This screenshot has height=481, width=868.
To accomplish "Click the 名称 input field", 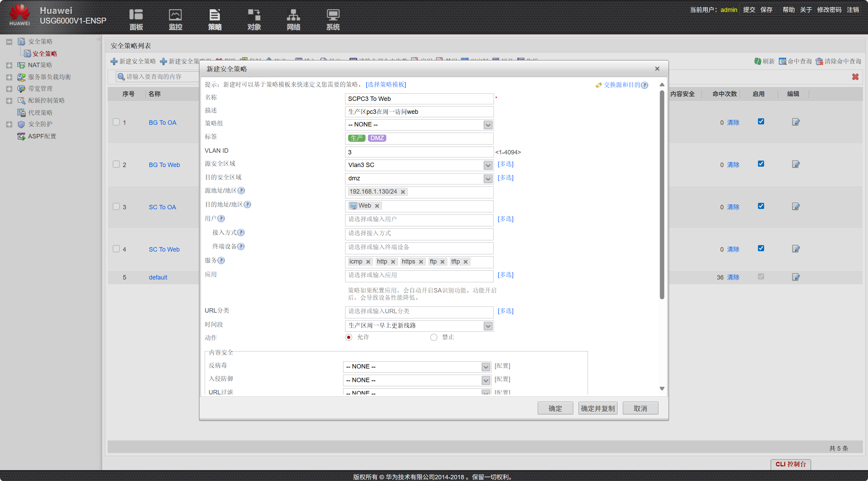I will pyautogui.click(x=419, y=99).
